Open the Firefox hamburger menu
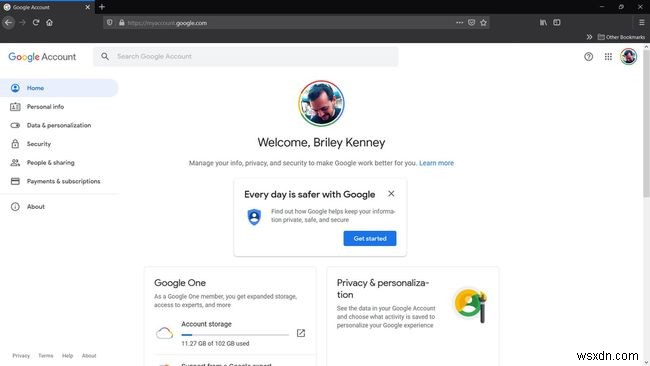Viewport: 650px width, 366px height. [x=641, y=23]
